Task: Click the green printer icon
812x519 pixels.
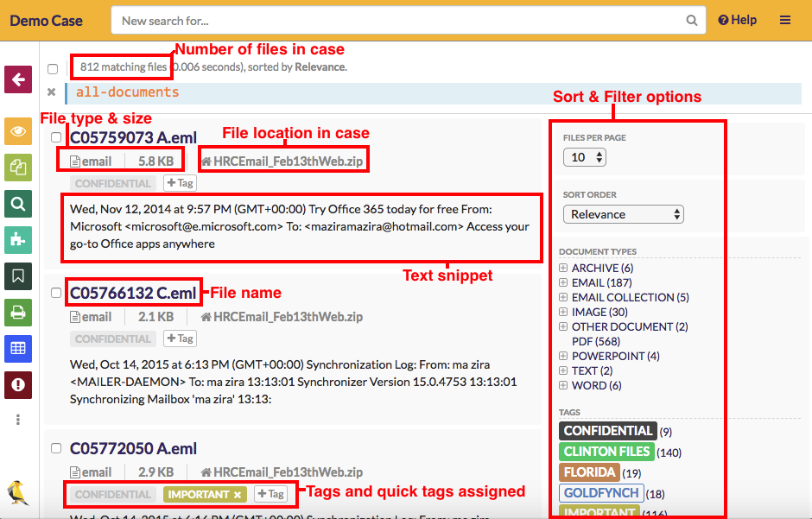Action: [18, 313]
